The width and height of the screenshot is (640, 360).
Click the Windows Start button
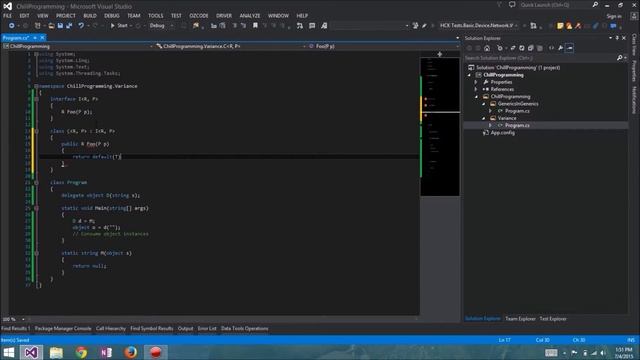(9, 352)
